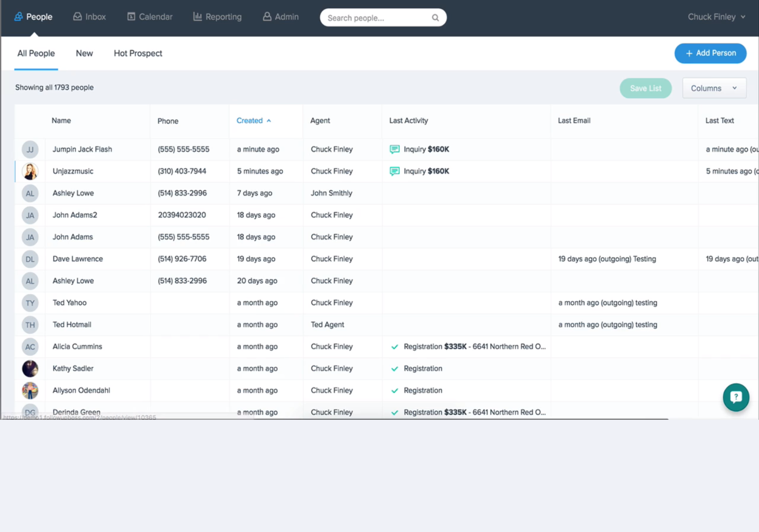Go to the Reporting section
Screen dimensions: 759x532
coord(217,16)
